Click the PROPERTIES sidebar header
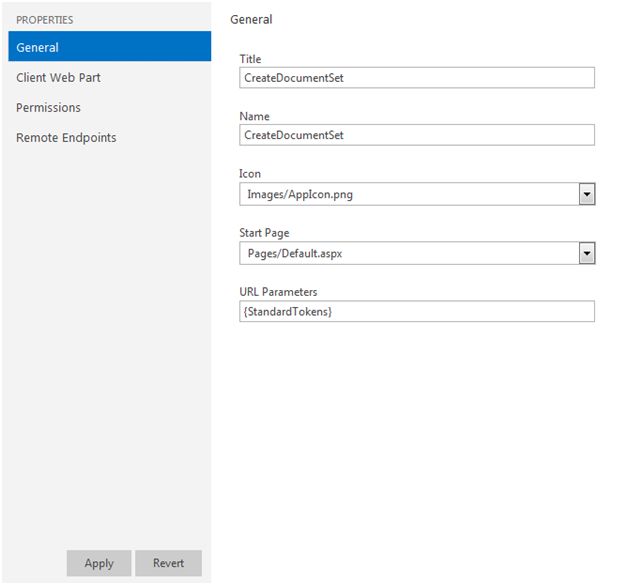Viewport: 628px width, 585px height. point(44,19)
